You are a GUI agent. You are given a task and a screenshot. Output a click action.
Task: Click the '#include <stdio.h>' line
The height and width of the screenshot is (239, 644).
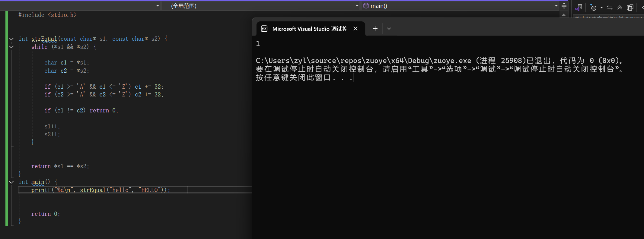tap(48, 15)
